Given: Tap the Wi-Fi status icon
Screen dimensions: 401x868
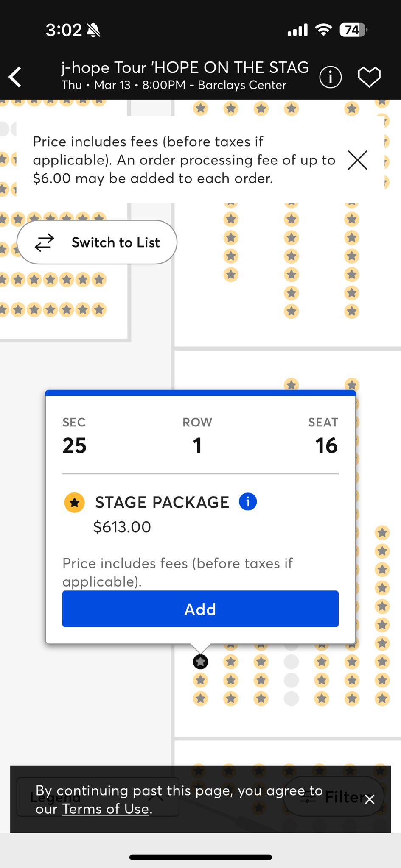Looking at the screenshot, I should click(323, 30).
